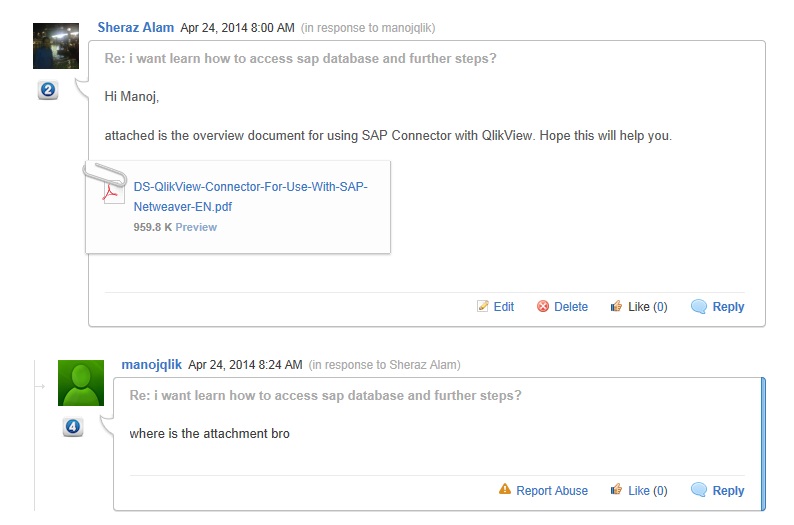
Task: Open manojqlik's username profile link
Action: point(151,364)
